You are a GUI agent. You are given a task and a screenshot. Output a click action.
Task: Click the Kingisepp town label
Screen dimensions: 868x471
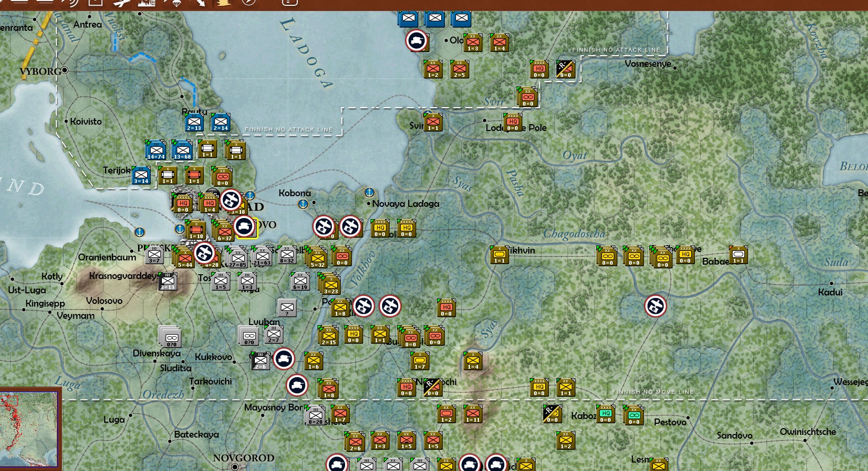pos(45,304)
